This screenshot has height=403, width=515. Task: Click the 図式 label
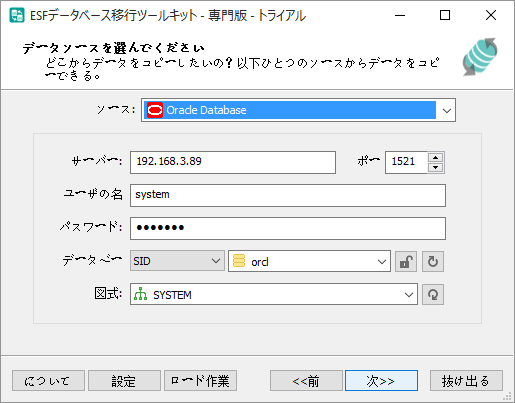[x=108, y=293]
